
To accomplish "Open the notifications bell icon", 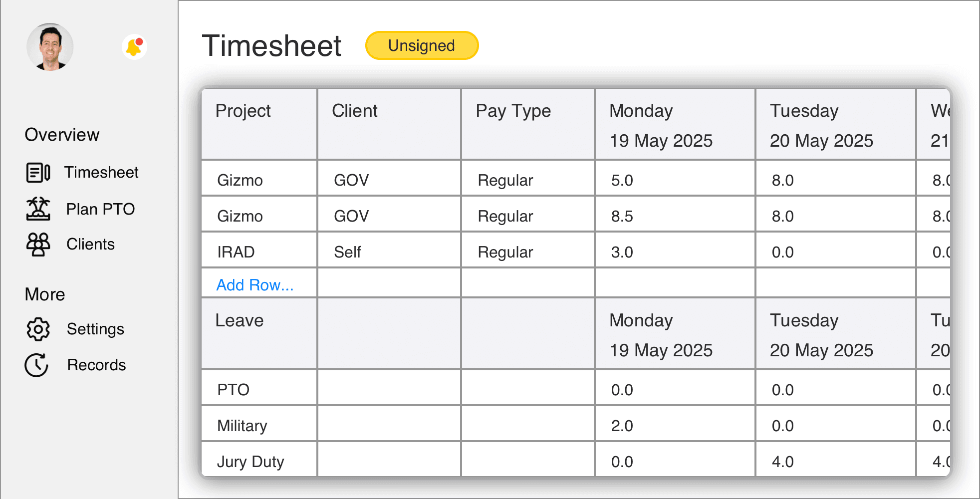I will [134, 47].
